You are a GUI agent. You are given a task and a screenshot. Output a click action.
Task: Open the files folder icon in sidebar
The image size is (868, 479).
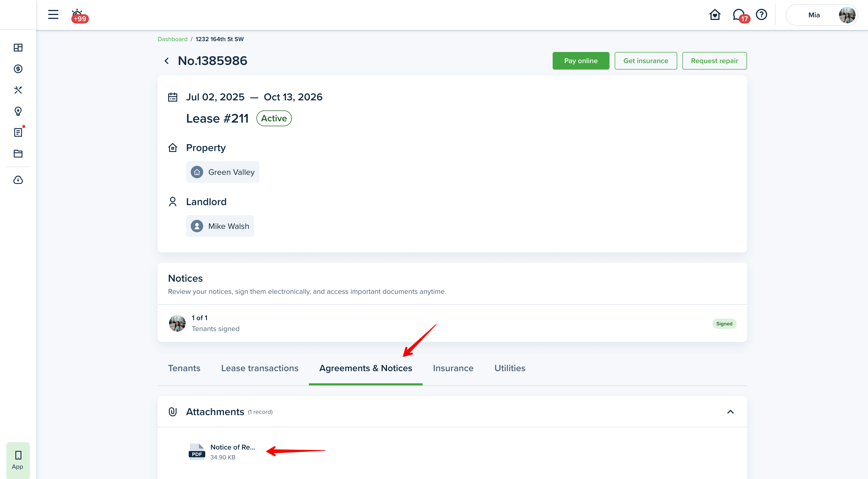click(x=18, y=154)
